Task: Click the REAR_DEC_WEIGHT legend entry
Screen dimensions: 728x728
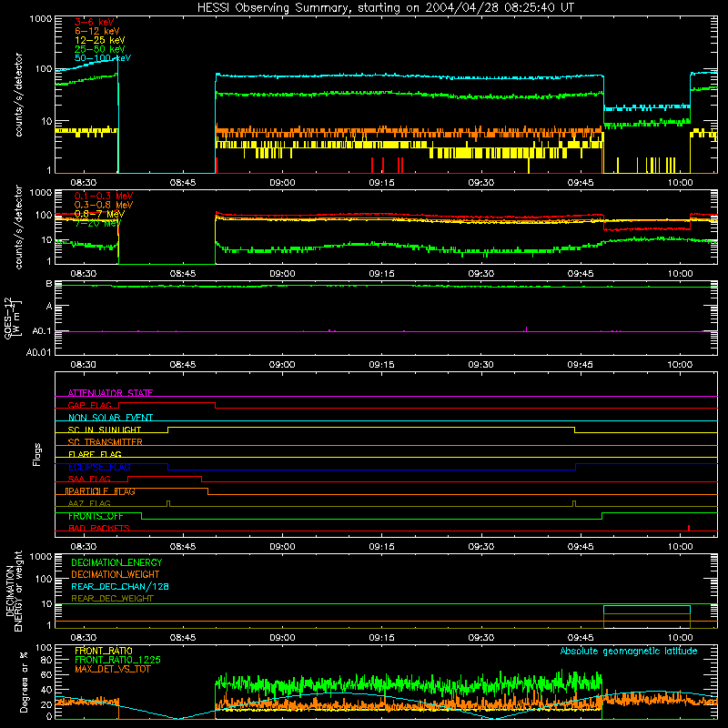Action: (112, 599)
